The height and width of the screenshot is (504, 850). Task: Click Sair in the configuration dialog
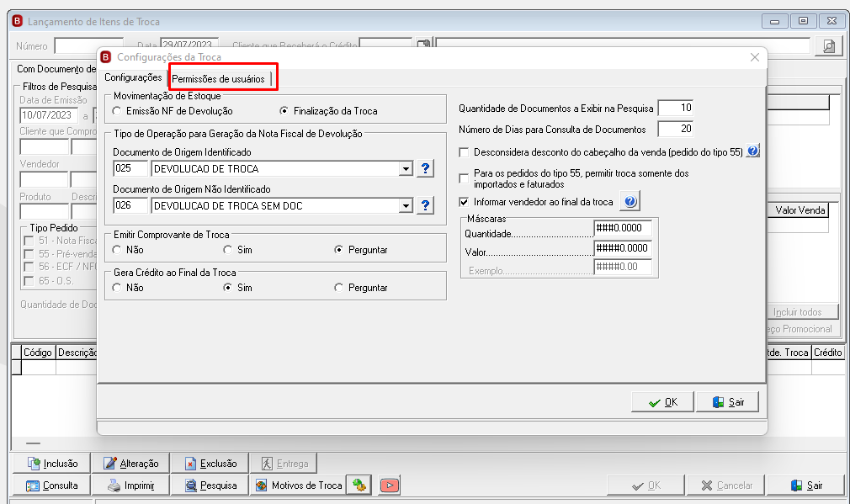click(x=727, y=402)
